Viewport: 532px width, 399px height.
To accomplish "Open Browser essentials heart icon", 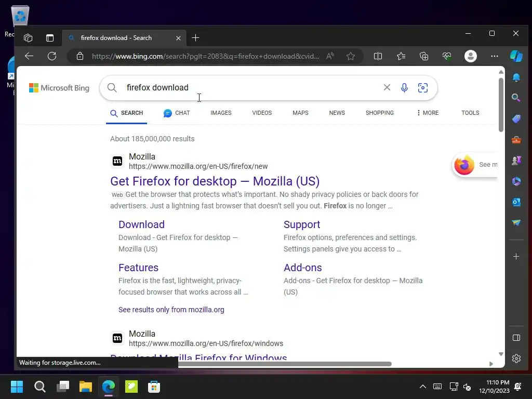I will [x=447, y=56].
